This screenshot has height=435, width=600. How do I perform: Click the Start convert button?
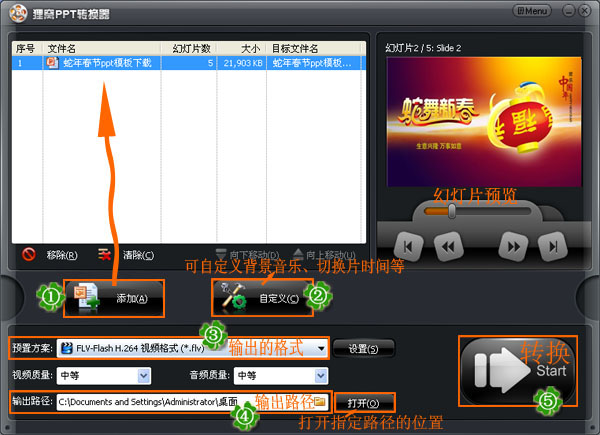click(x=517, y=371)
